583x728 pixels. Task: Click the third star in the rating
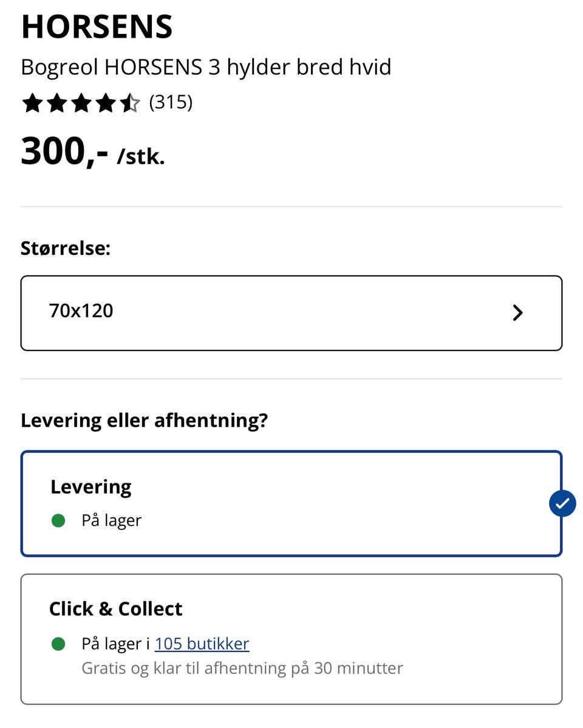coord(81,103)
